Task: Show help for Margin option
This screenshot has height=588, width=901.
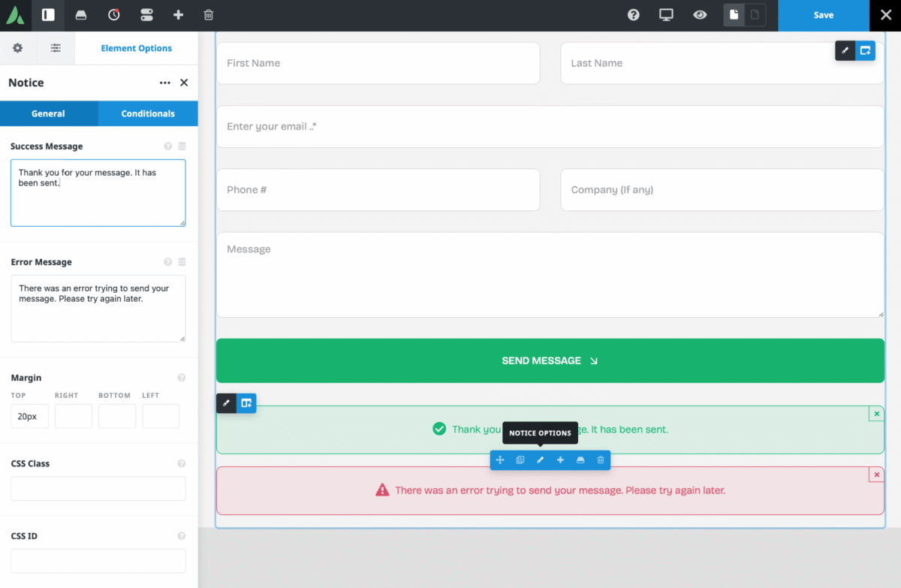Action: click(x=181, y=378)
